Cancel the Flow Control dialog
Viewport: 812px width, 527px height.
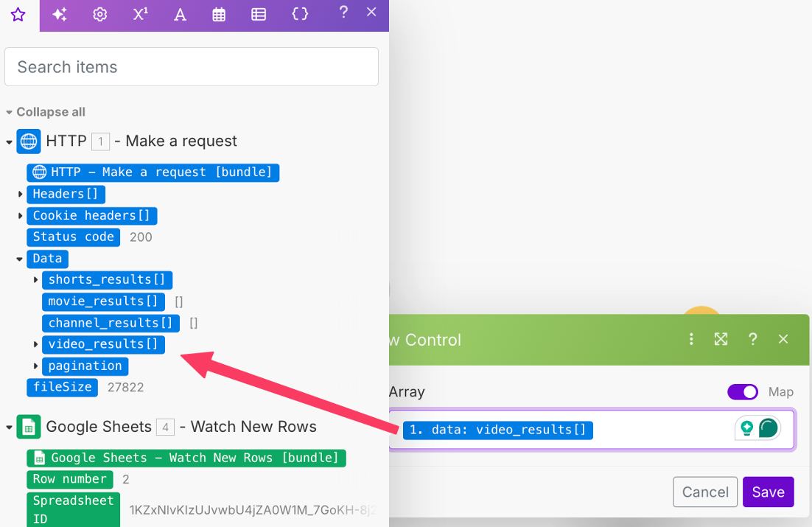pyautogui.click(x=705, y=492)
